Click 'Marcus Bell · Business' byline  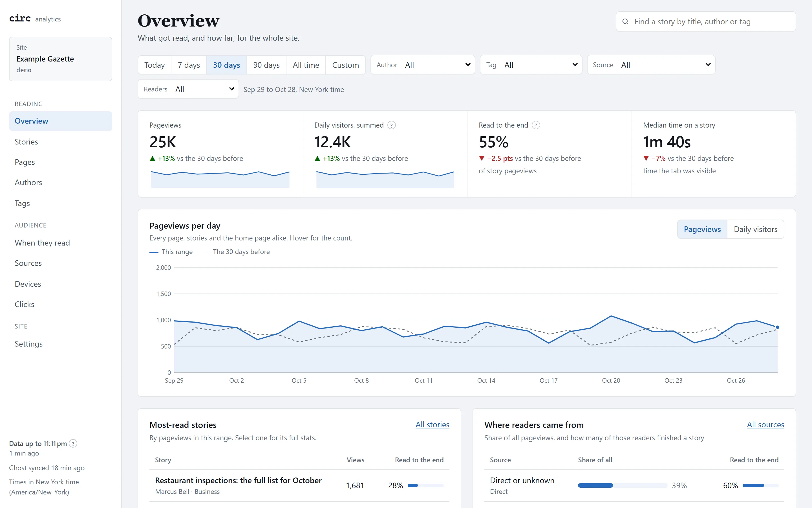[187, 492]
